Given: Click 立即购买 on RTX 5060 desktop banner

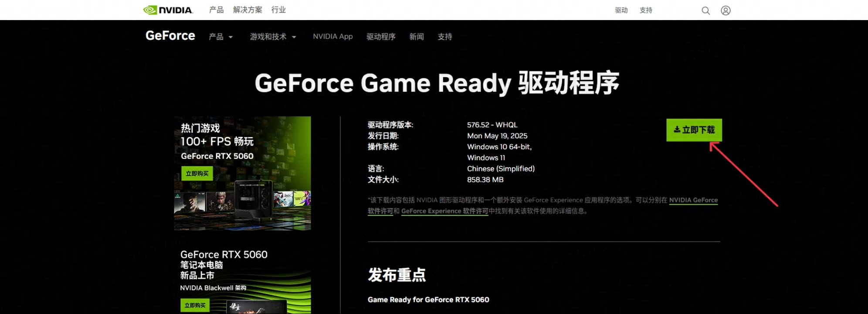Looking at the screenshot, I should (197, 174).
